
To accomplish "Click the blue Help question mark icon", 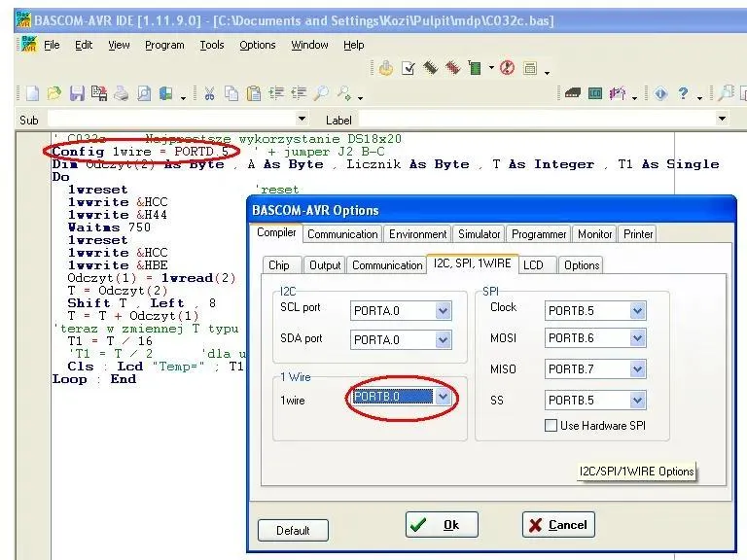I will [684, 94].
